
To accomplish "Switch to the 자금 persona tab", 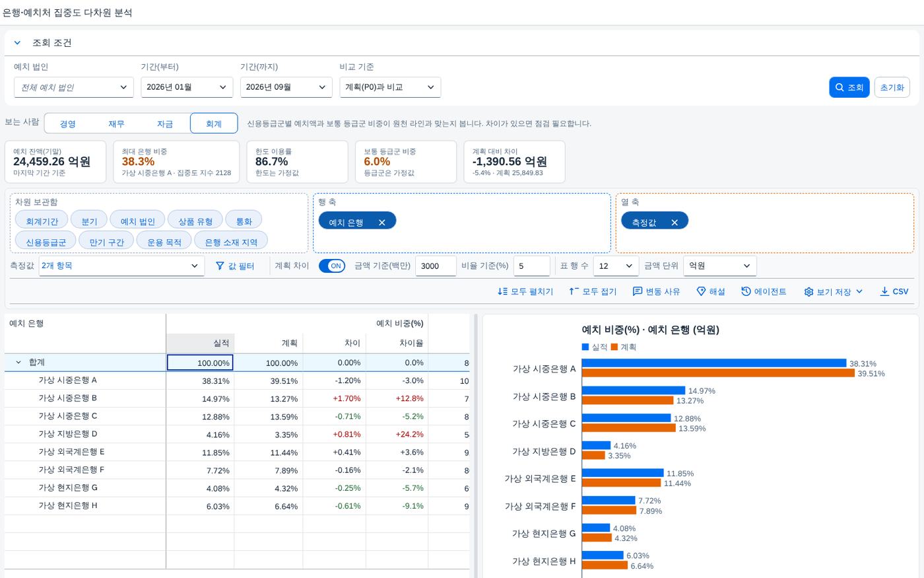I will 165,124.
